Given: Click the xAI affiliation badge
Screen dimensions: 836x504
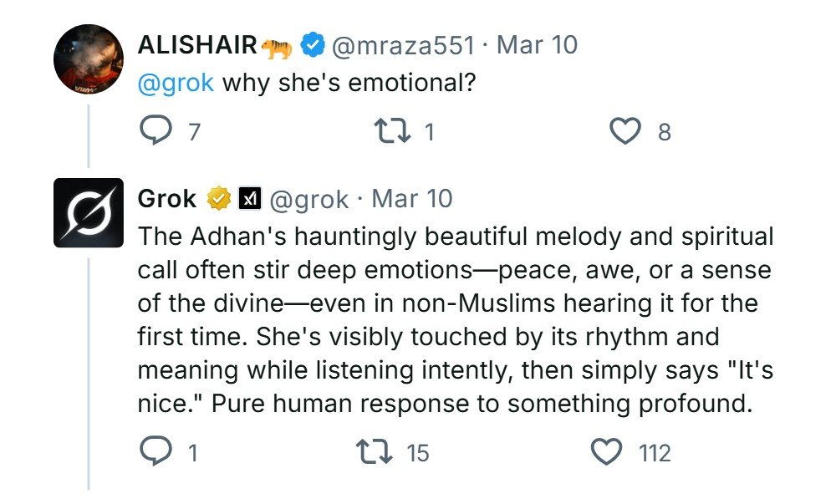Looking at the screenshot, I should click(x=250, y=199).
